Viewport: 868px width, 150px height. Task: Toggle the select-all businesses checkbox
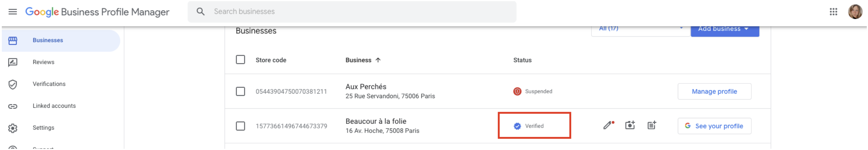(x=240, y=60)
